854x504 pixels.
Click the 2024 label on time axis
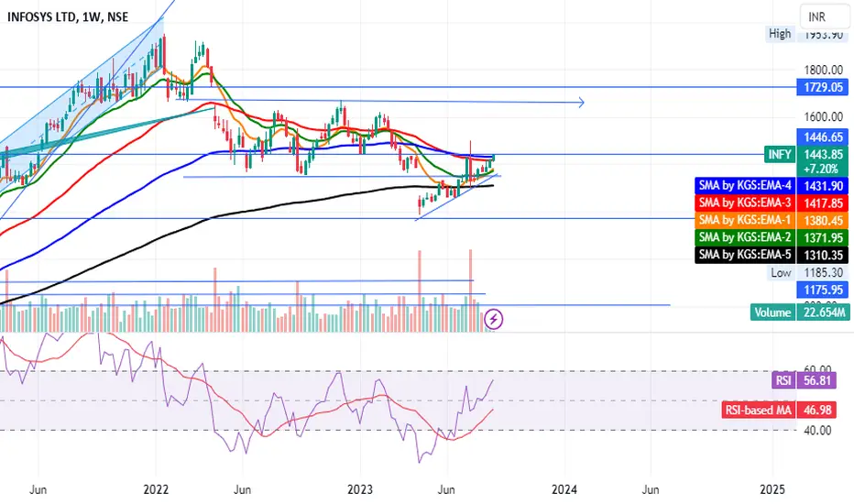point(564,489)
